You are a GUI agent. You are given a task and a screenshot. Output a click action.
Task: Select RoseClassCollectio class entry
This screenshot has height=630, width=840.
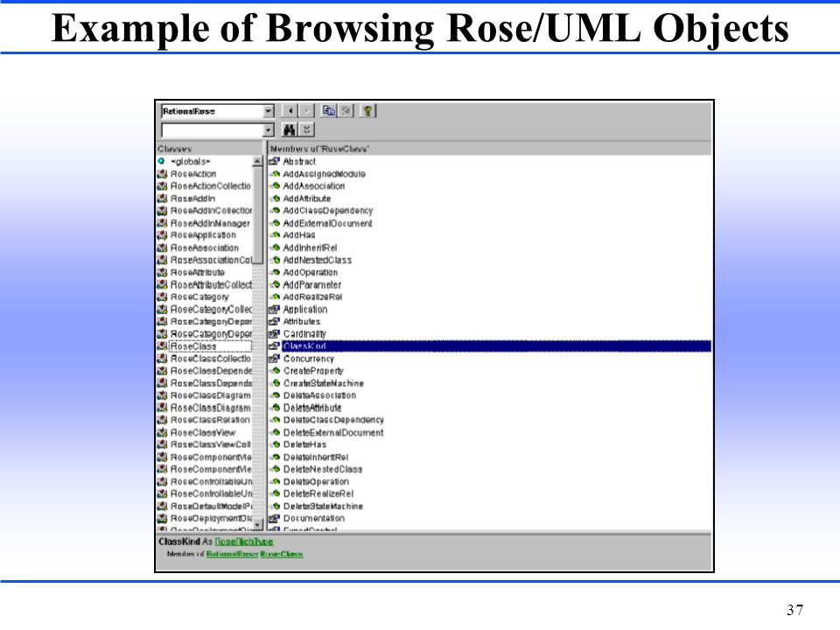click(211, 359)
